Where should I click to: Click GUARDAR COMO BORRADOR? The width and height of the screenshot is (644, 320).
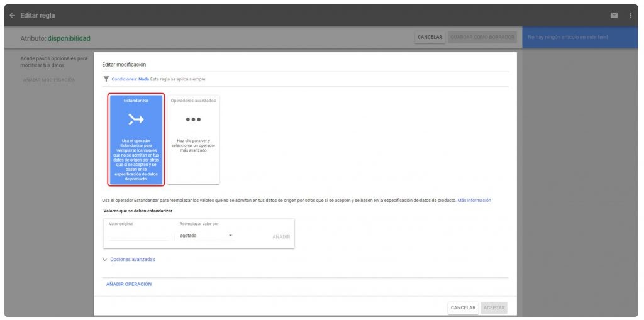482,37
